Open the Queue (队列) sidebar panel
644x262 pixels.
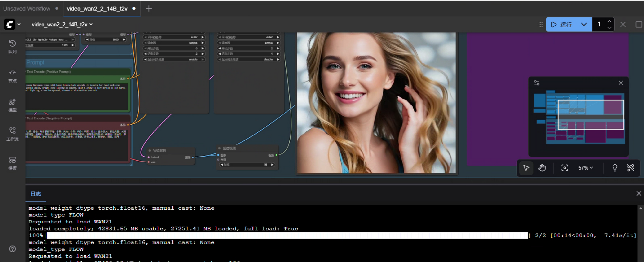coord(12,46)
